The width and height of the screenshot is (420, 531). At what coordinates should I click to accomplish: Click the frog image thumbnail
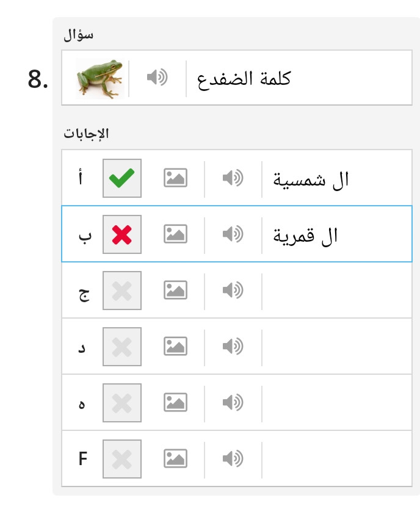coord(100,79)
